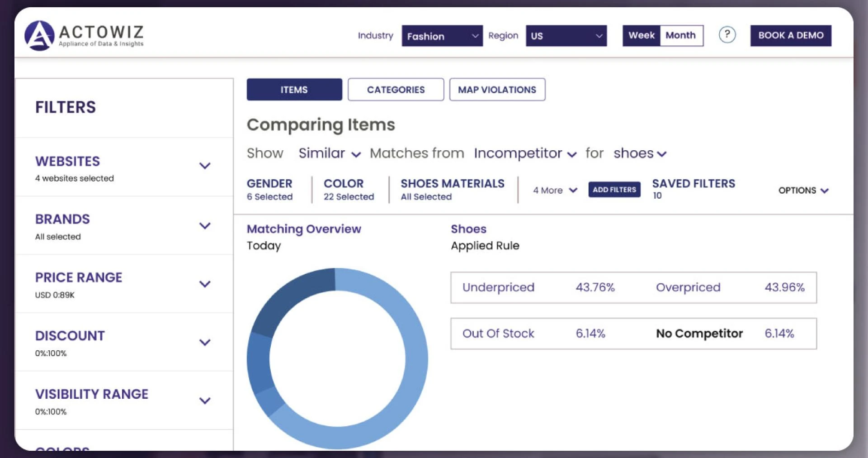Switch to the Map Violations tab
The image size is (868, 458).
click(x=497, y=89)
